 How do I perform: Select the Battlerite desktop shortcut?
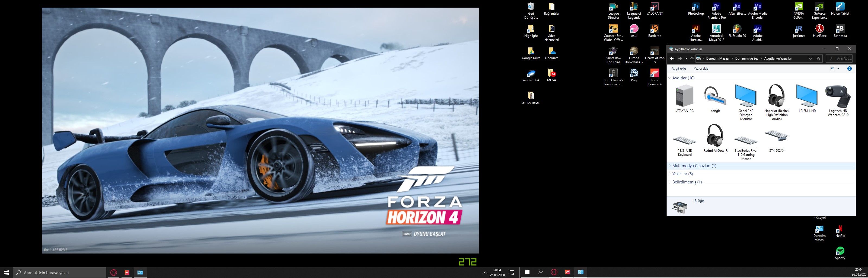coord(654,31)
